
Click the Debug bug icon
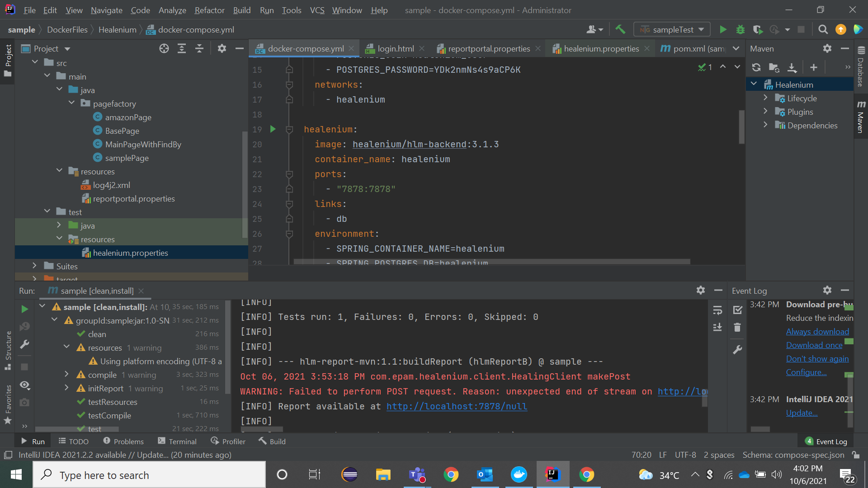pyautogui.click(x=740, y=30)
